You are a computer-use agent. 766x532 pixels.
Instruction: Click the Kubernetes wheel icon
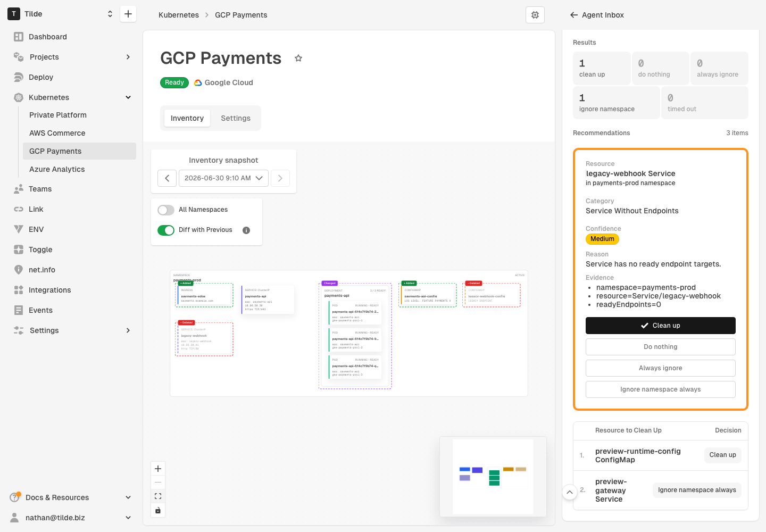pyautogui.click(x=19, y=97)
